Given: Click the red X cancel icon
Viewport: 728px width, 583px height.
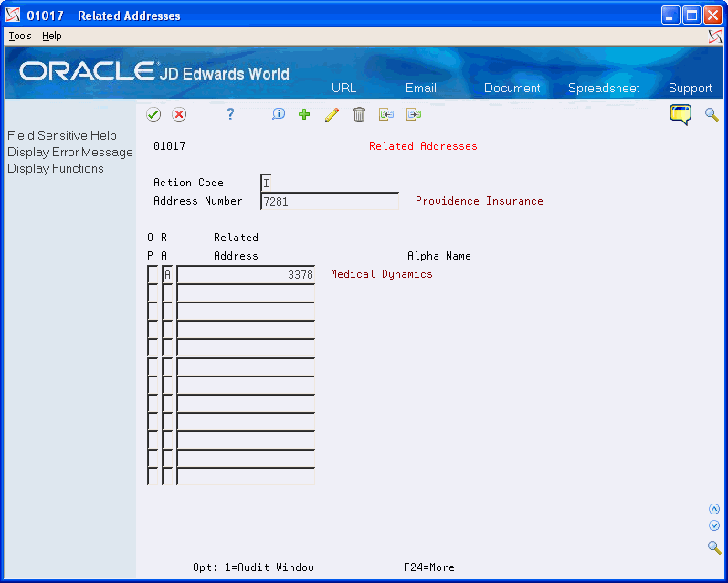Looking at the screenshot, I should pos(179,114).
